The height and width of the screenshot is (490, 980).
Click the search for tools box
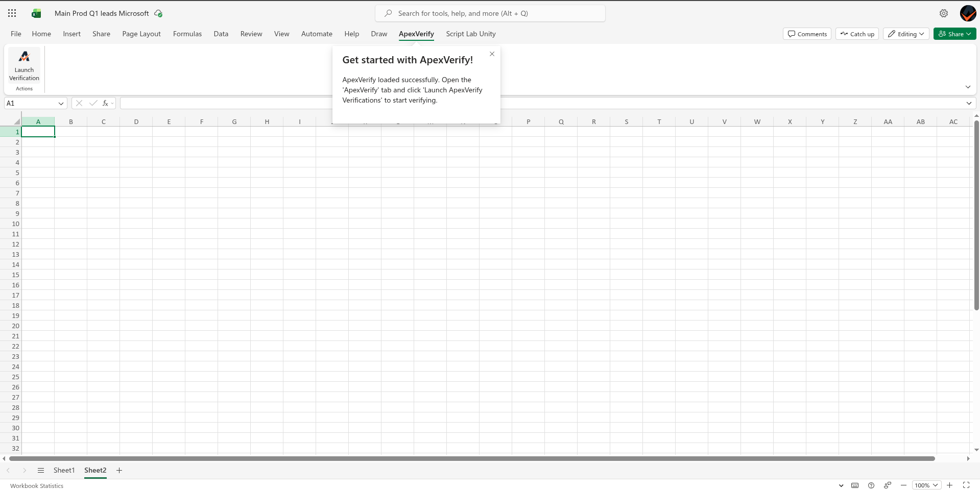[x=490, y=13]
